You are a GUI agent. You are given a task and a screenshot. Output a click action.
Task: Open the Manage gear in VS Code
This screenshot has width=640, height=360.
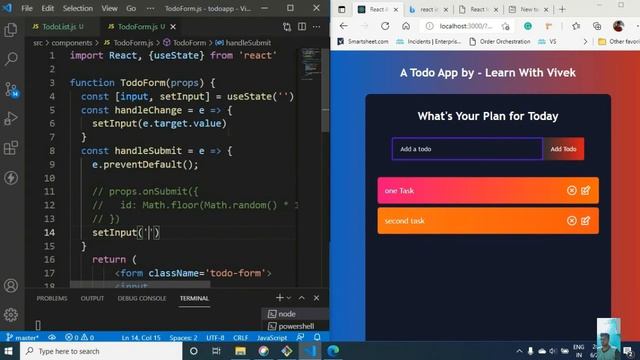click(x=11, y=315)
